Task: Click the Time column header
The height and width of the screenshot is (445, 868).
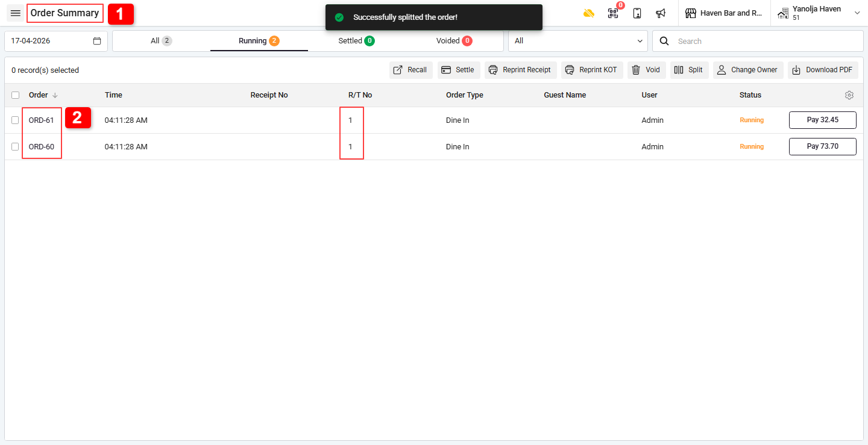Action: [x=113, y=95]
